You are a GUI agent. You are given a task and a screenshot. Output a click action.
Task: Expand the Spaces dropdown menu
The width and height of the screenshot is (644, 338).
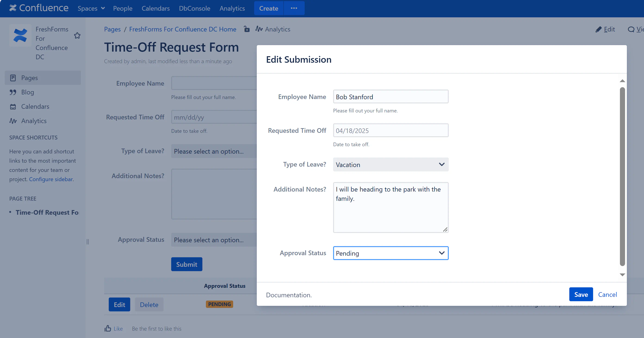91,8
